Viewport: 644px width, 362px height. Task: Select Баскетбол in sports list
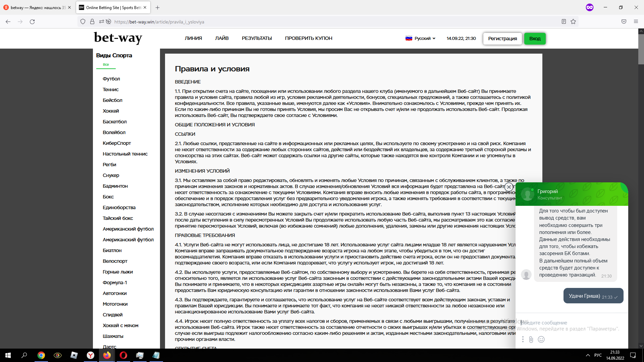pos(115,122)
